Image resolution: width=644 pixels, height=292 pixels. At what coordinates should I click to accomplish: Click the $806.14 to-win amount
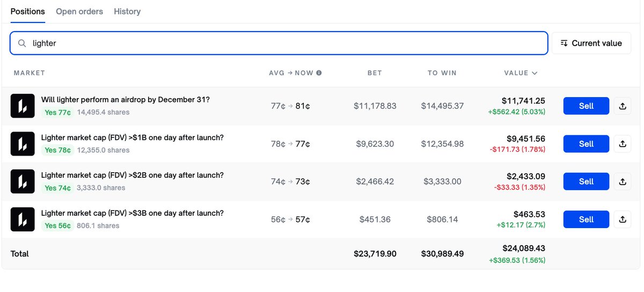coord(442,220)
